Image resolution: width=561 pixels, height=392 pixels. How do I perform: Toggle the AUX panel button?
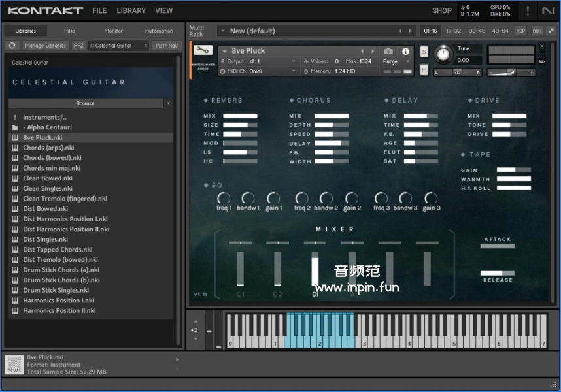(x=537, y=31)
